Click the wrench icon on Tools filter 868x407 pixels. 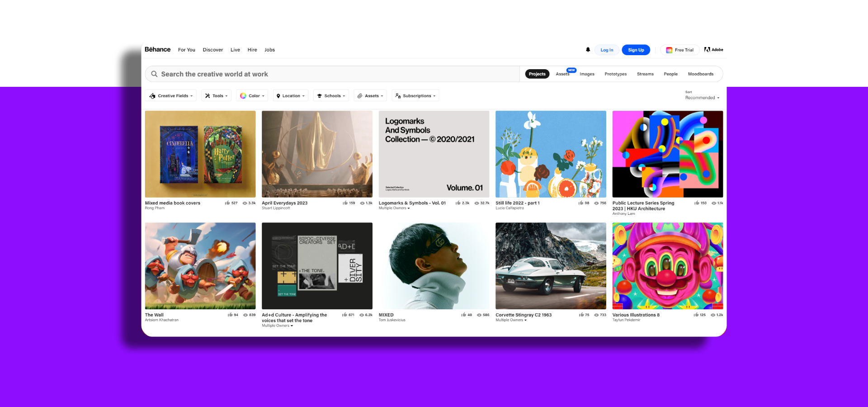coord(207,95)
